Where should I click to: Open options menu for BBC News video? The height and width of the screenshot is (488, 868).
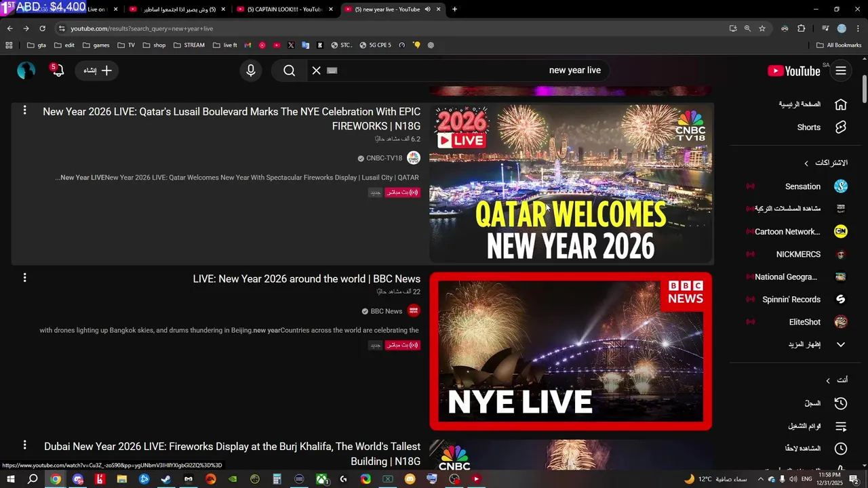(24, 278)
